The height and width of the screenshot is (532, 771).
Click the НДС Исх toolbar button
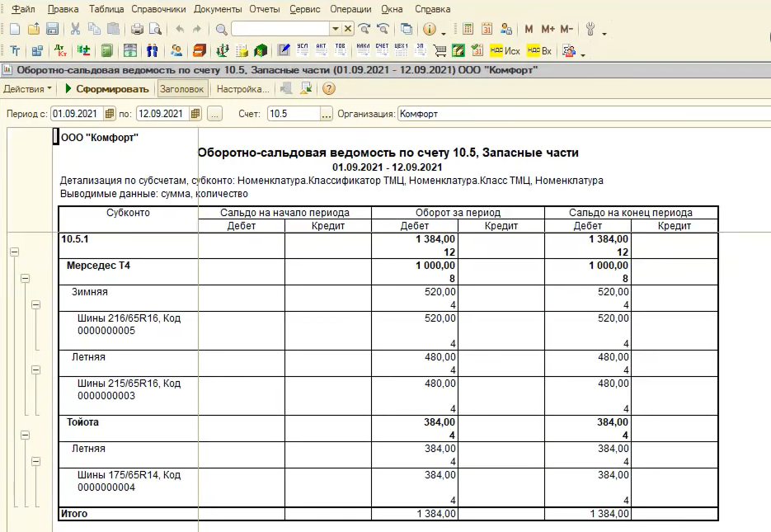pyautogui.click(x=505, y=50)
